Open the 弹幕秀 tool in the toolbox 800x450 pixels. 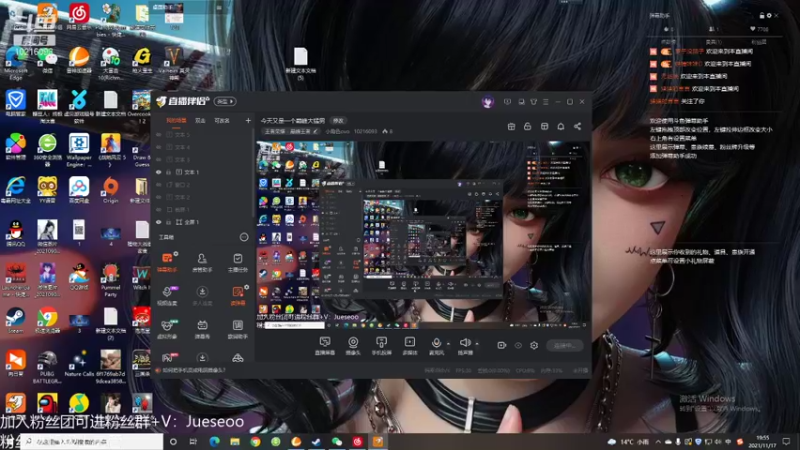point(202,329)
